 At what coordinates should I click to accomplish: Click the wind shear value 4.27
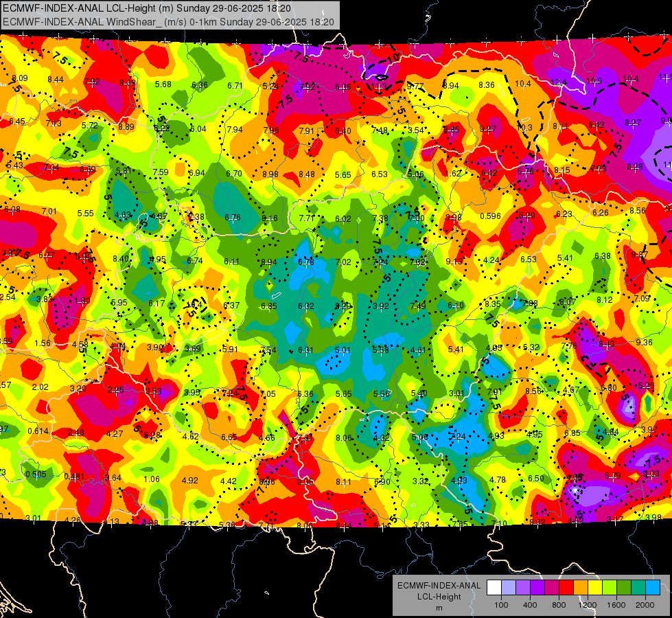click(115, 434)
